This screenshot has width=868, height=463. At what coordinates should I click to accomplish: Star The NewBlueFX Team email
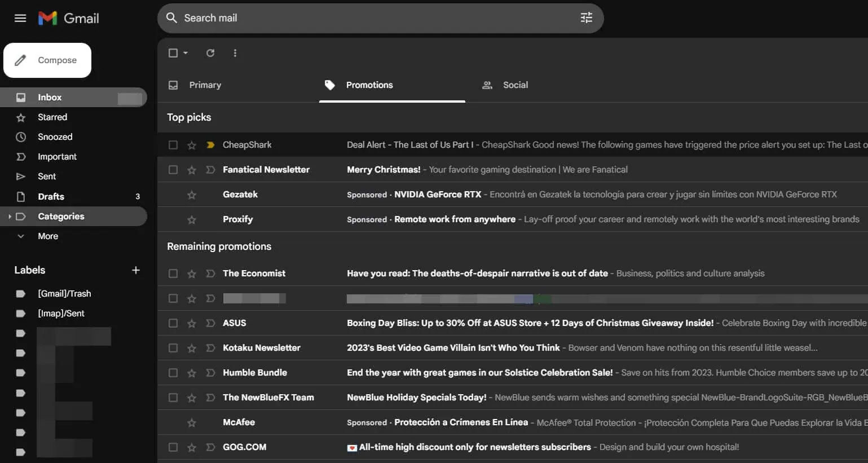click(192, 398)
